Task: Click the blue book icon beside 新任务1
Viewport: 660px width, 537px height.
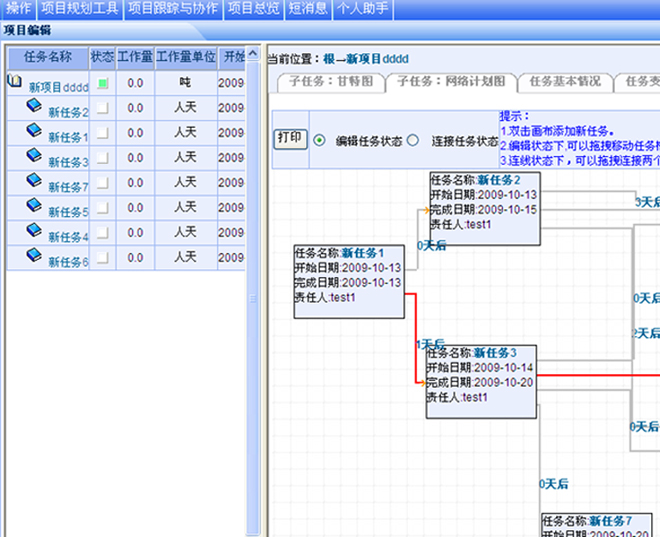Action: [33, 131]
